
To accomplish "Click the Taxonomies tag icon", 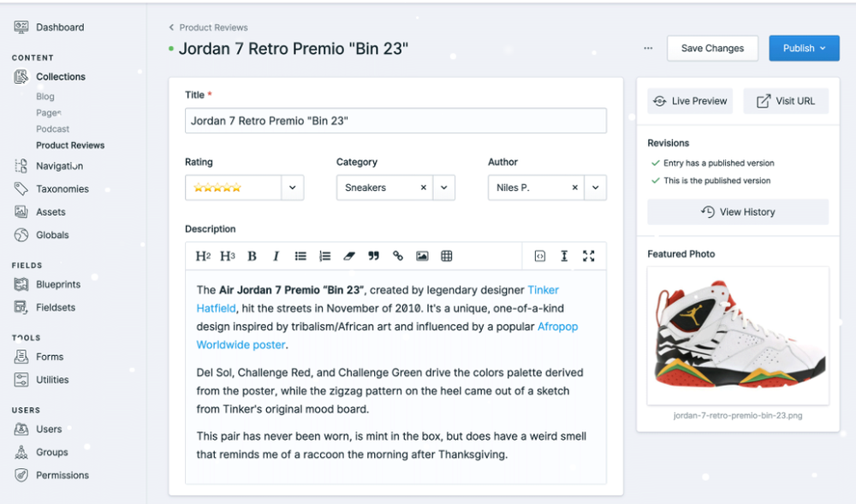I will coord(21,189).
